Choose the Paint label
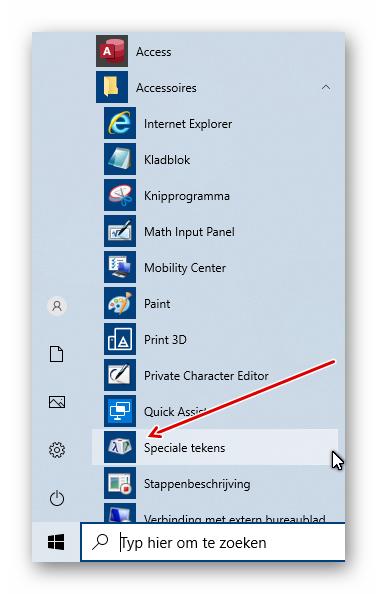 [x=157, y=304]
